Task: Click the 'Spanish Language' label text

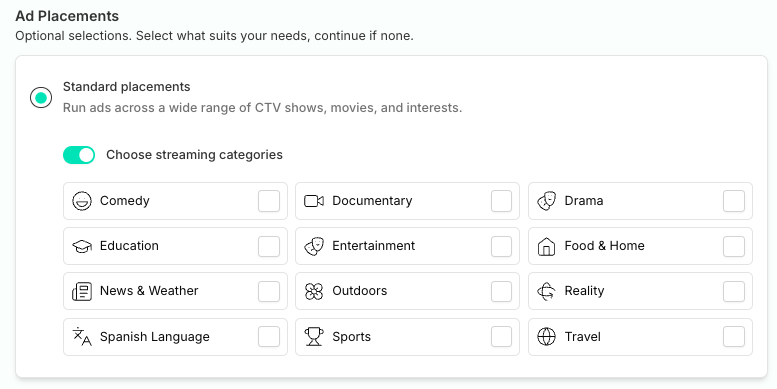Action: tap(155, 337)
